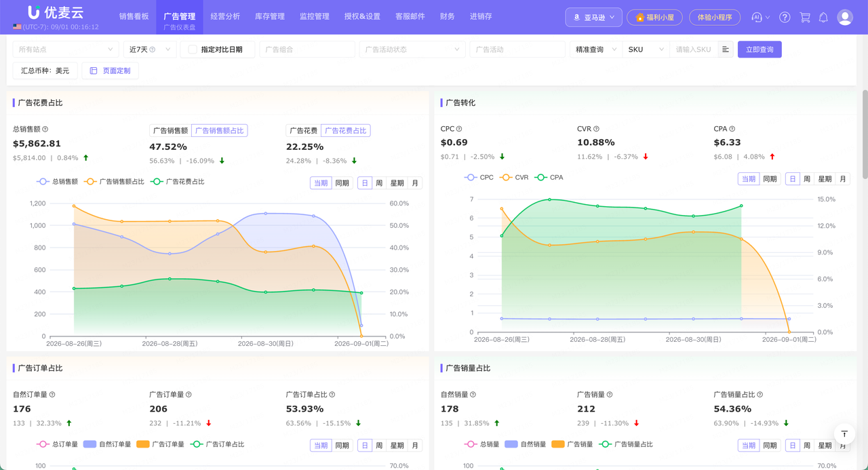Click the CPC info icon
Screen dimensions: 868x470
(x=459, y=129)
